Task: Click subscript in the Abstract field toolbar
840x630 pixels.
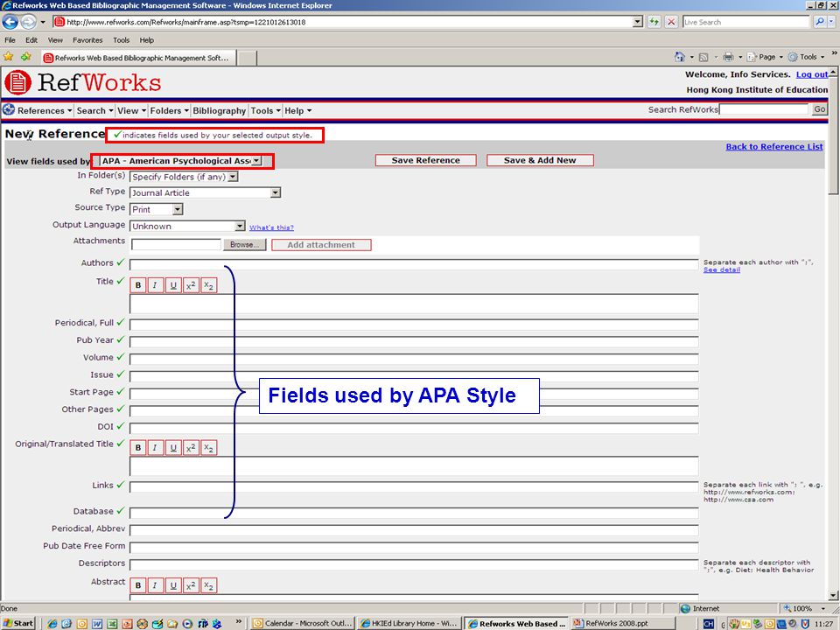Action: (208, 585)
